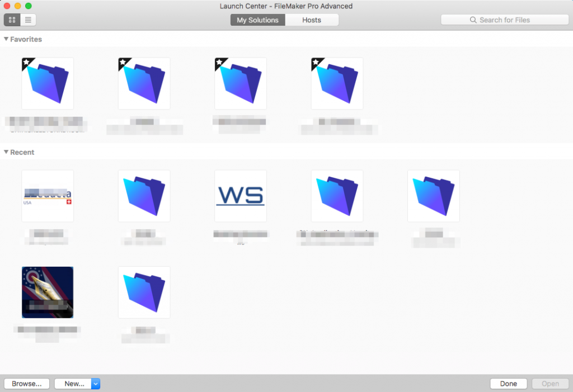The height and width of the screenshot is (392, 573).
Task: Select the third favorite solution icon
Action: [x=241, y=83]
